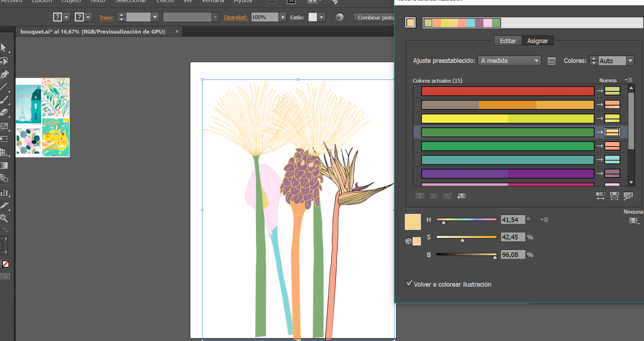This screenshot has width=644, height=341.
Task: Open the Ventana menu
Action: tap(213, 2)
